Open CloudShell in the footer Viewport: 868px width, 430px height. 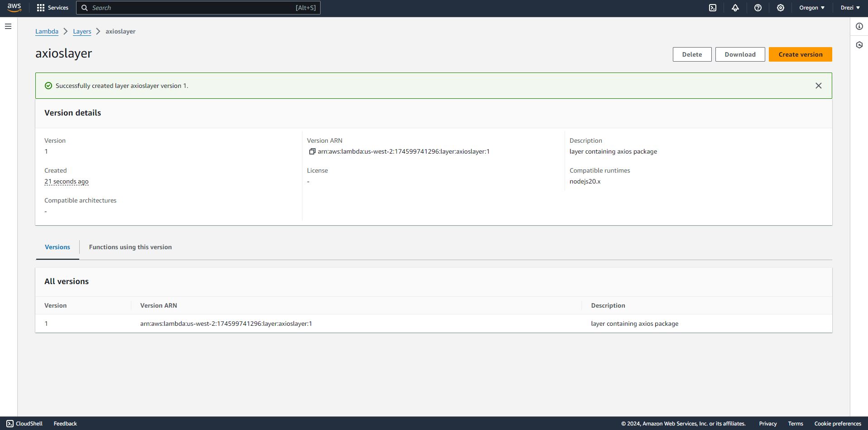(x=24, y=424)
